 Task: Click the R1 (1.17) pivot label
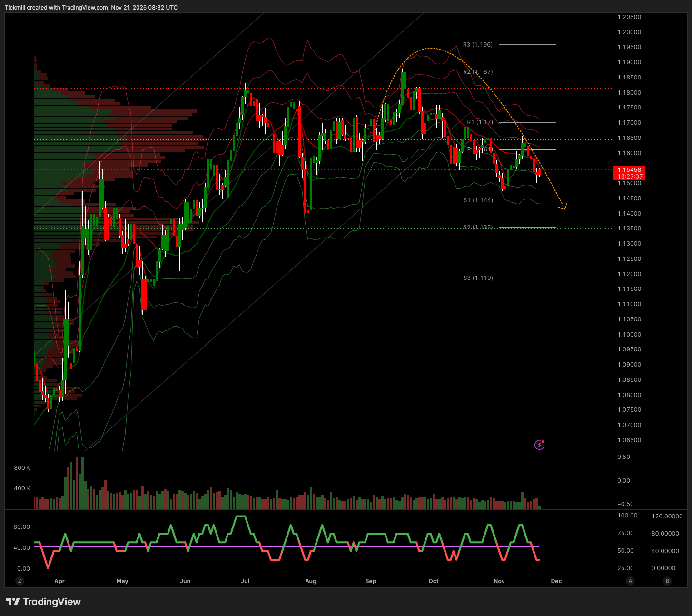[480, 122]
